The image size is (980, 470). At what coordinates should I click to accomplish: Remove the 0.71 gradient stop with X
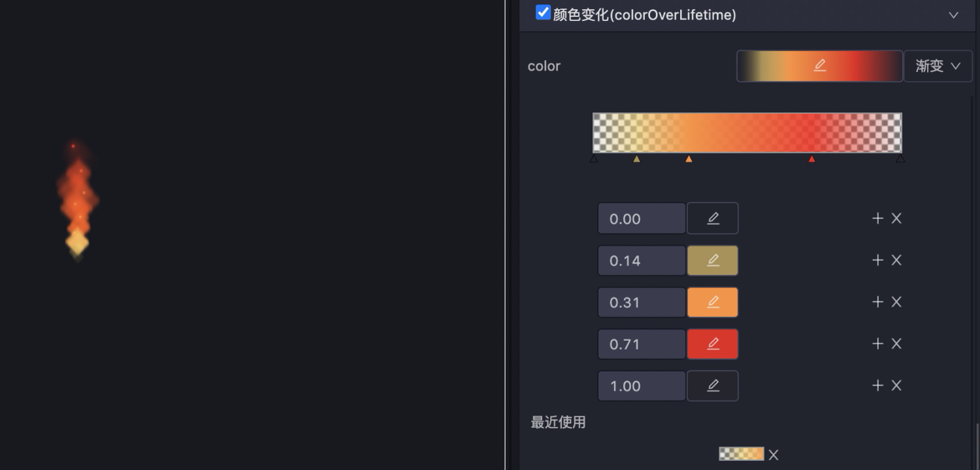click(896, 344)
